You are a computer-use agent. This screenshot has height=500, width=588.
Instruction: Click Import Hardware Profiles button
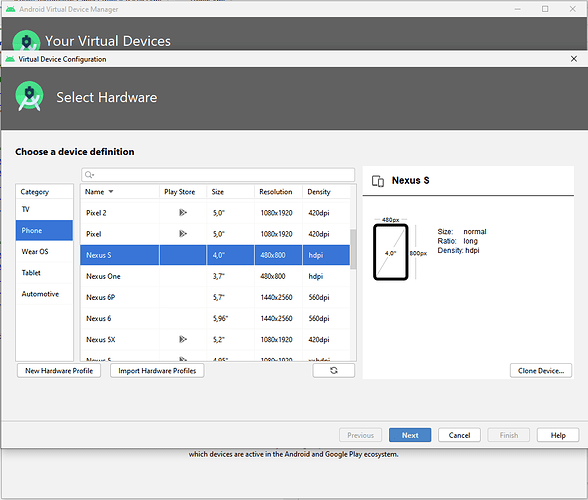click(x=157, y=371)
